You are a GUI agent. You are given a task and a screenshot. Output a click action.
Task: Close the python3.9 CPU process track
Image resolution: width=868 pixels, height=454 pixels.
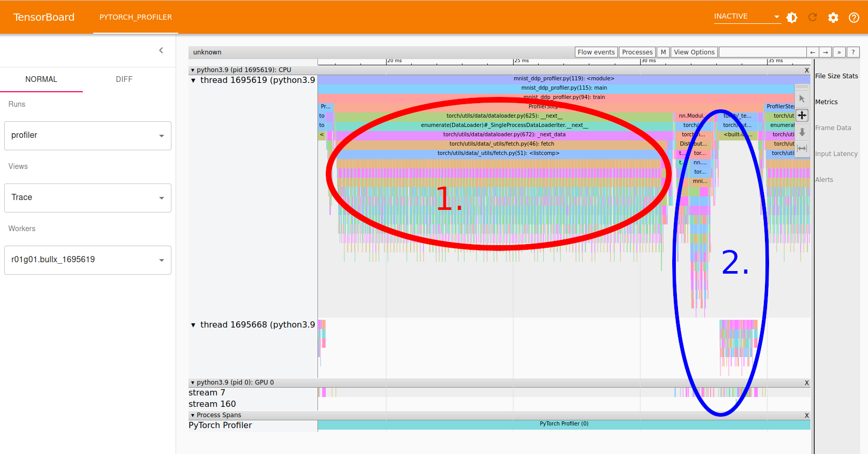[x=806, y=70]
